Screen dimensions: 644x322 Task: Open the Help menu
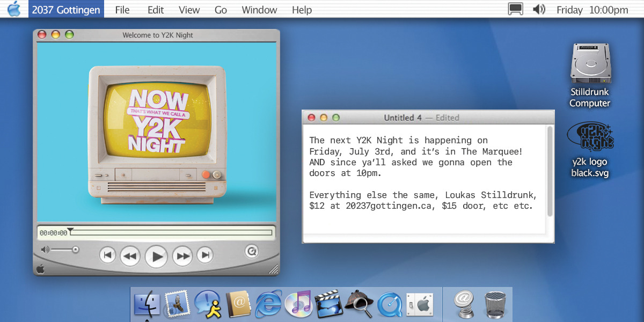click(302, 10)
